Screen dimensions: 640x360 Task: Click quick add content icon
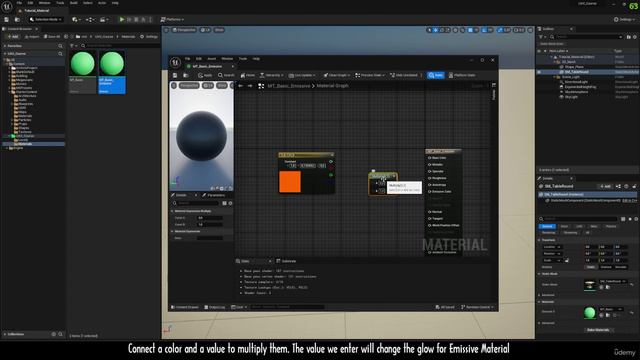[x=76, y=20]
